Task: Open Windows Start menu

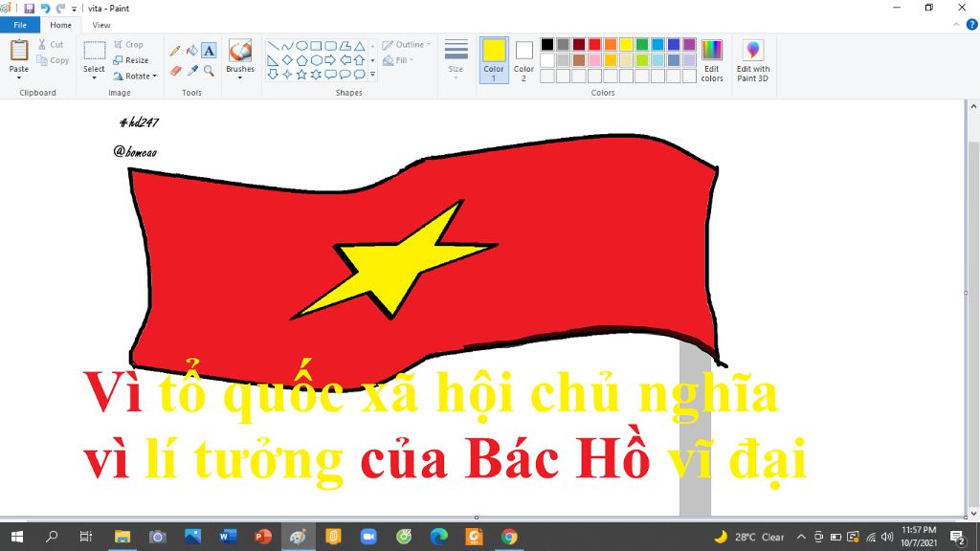Action: point(17,537)
